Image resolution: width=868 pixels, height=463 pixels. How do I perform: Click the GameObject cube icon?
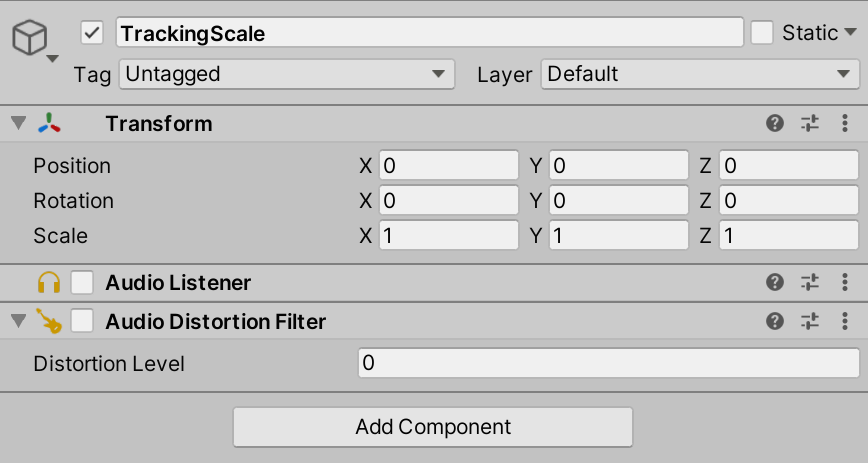(x=29, y=38)
